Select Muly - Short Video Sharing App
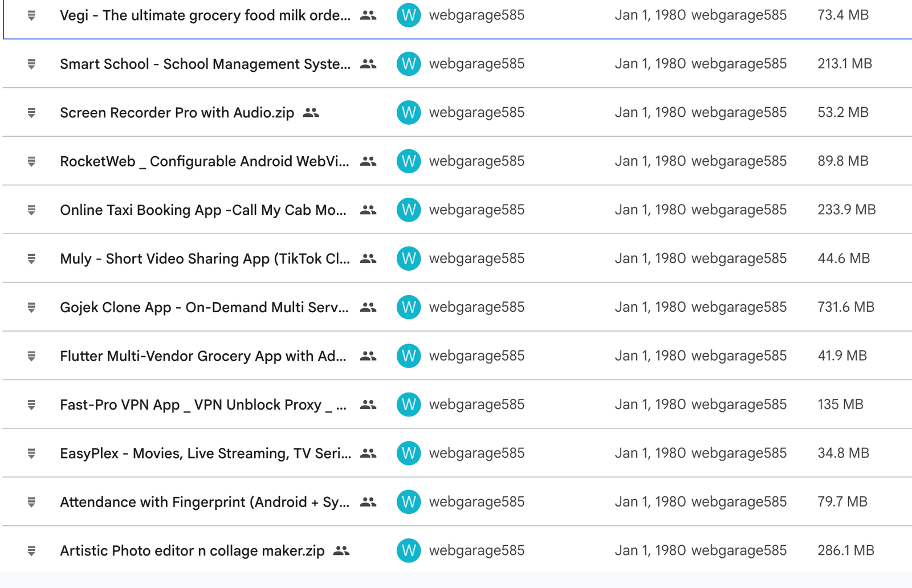Image resolution: width=912 pixels, height=588 pixels. click(x=205, y=259)
